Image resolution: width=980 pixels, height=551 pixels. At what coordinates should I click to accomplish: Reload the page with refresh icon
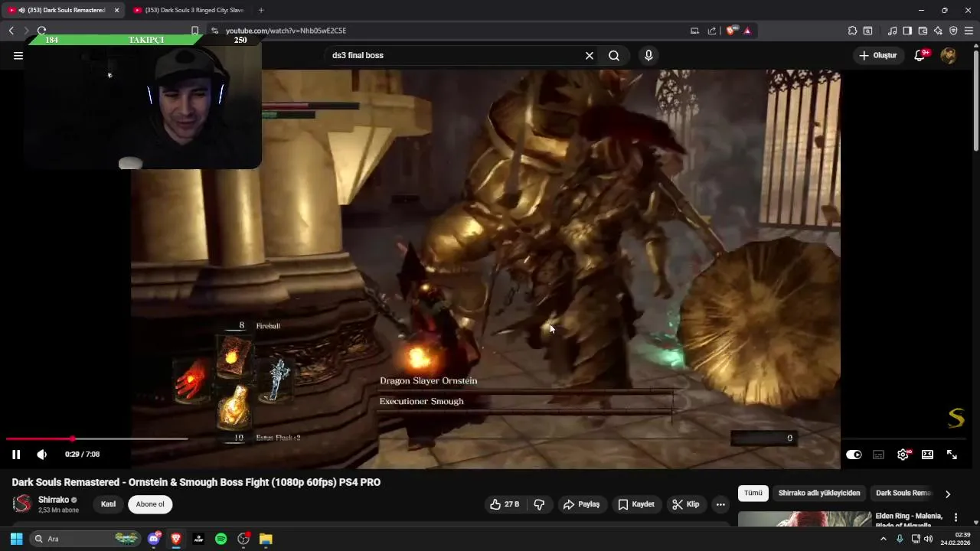click(x=41, y=31)
